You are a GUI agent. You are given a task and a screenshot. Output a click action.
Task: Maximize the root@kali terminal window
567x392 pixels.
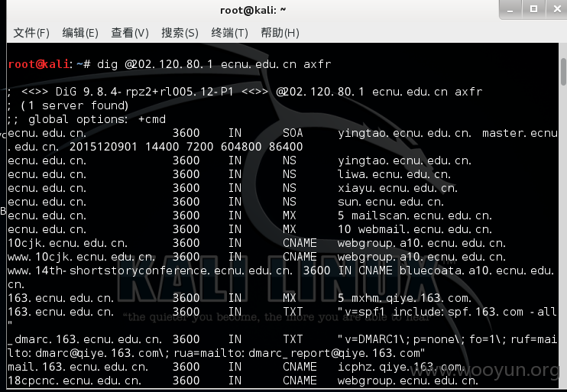(533, 9)
